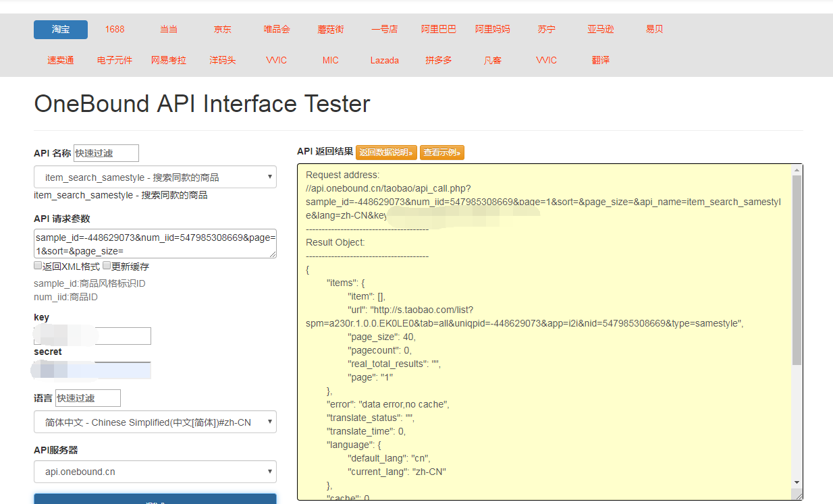The image size is (833, 504).
Task: Click the '"translate_status"' line
Action: pos(371,418)
